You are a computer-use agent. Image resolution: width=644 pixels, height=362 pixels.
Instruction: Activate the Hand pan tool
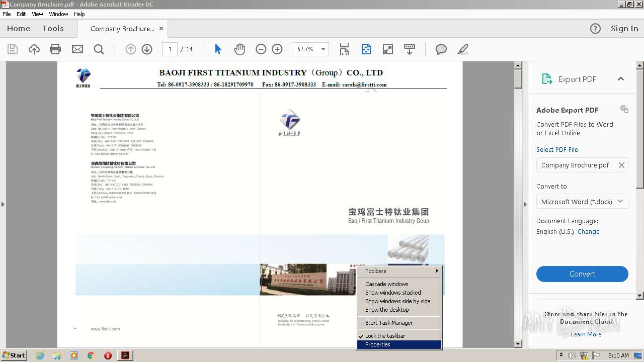pyautogui.click(x=239, y=49)
